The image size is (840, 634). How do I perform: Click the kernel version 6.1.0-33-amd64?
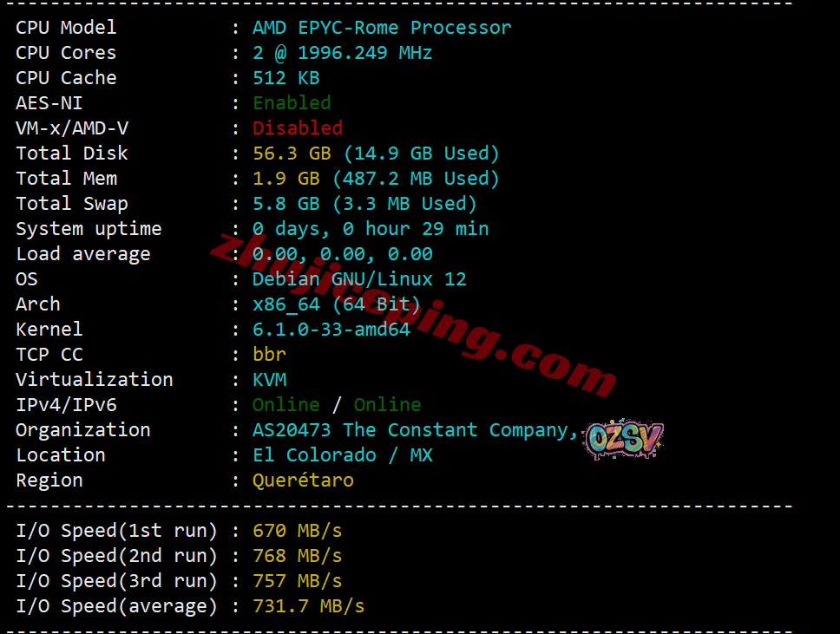click(331, 330)
